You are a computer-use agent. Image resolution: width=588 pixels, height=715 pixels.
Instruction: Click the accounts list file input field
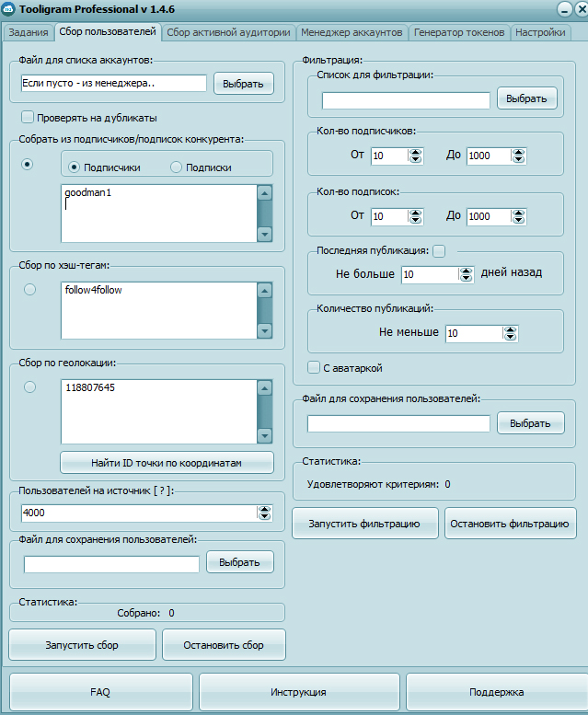pyautogui.click(x=113, y=83)
